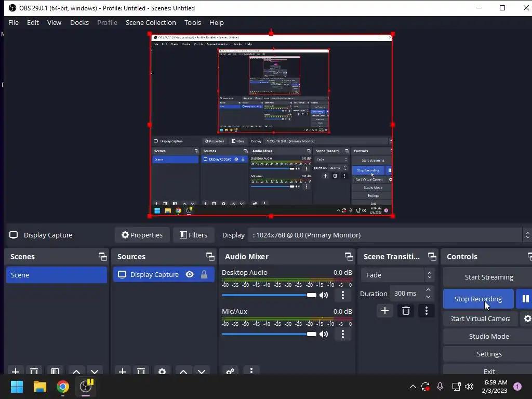
Task: Open the File menu
Action: click(14, 22)
